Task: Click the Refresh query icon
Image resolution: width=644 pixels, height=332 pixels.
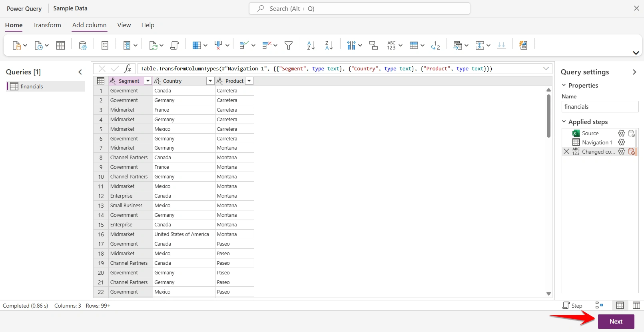Action: (153, 45)
